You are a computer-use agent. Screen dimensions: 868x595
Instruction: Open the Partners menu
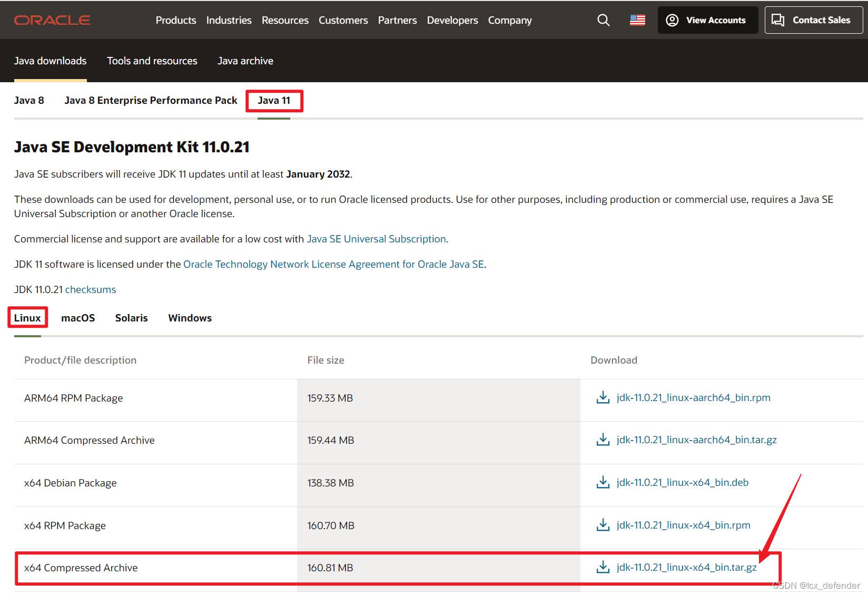[x=398, y=20]
